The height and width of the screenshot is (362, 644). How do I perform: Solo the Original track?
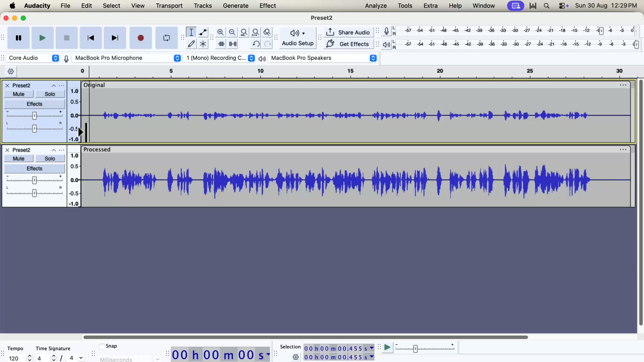pos(50,94)
